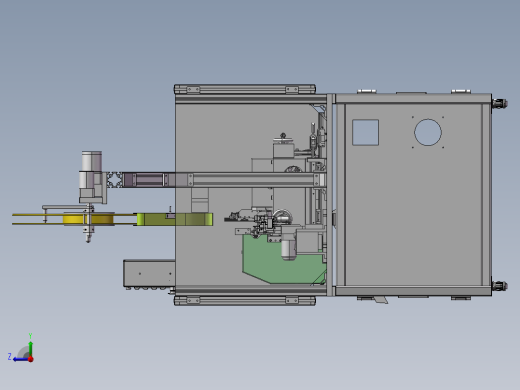Select the upper cylindrical motor on the arm end
Image resolution: width=520 pixels, height=390 pixels.
pyautogui.click(x=92, y=161)
